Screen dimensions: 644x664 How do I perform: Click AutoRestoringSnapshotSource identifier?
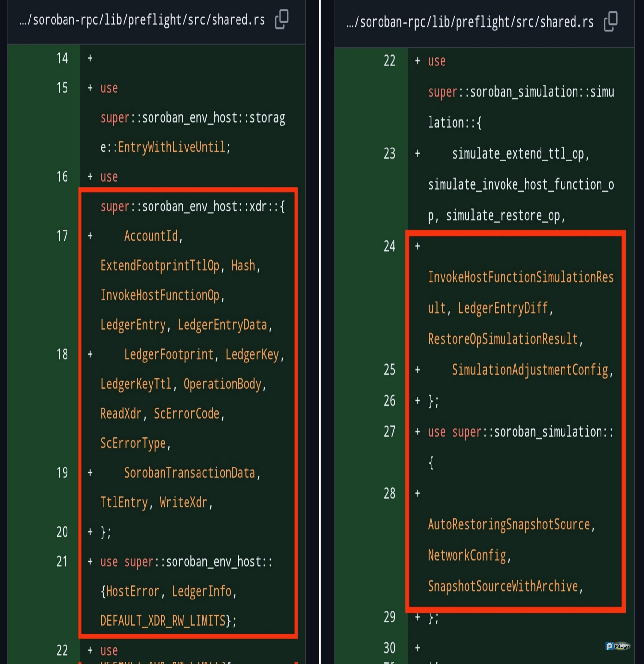pyautogui.click(x=509, y=525)
